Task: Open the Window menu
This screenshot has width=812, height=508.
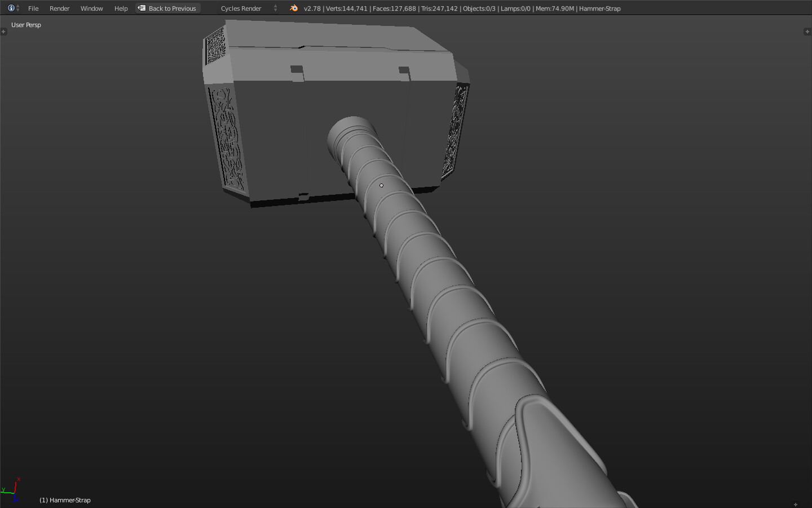Action: click(91, 8)
